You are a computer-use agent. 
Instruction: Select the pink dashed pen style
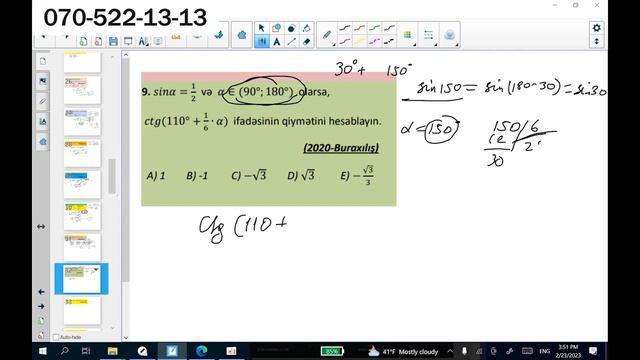(x=374, y=41)
